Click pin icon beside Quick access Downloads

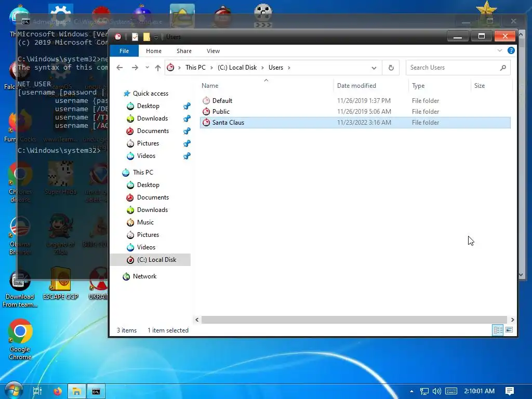(187, 119)
